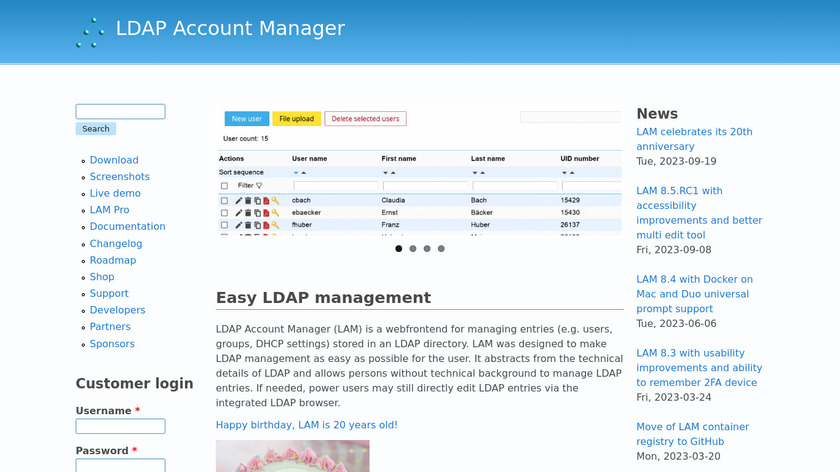
Task: Open the LAM 8.5.RC1 news article
Action: point(699,213)
